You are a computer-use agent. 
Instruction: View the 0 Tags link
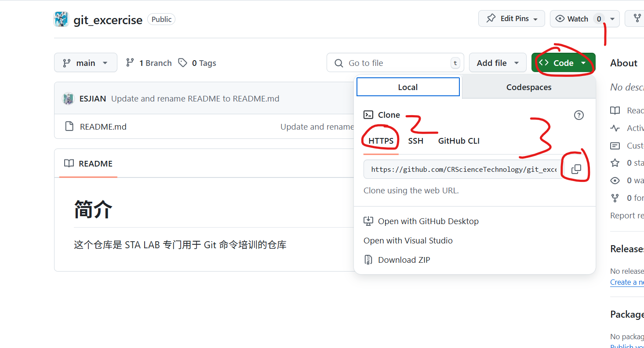[197, 63]
